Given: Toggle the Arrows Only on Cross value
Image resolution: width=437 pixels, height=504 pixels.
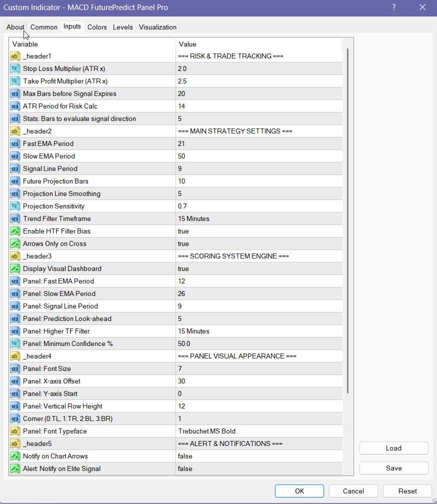Looking at the screenshot, I should [x=259, y=243].
